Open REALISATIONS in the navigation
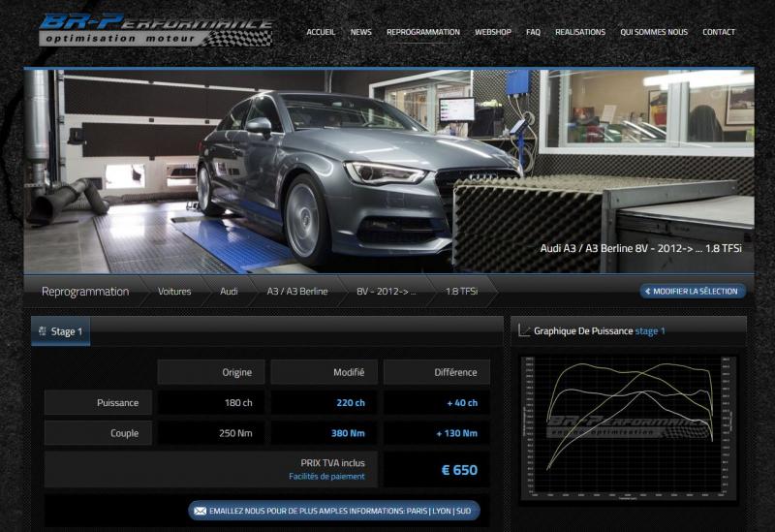Viewport: 775px width, 532px height. [580, 32]
